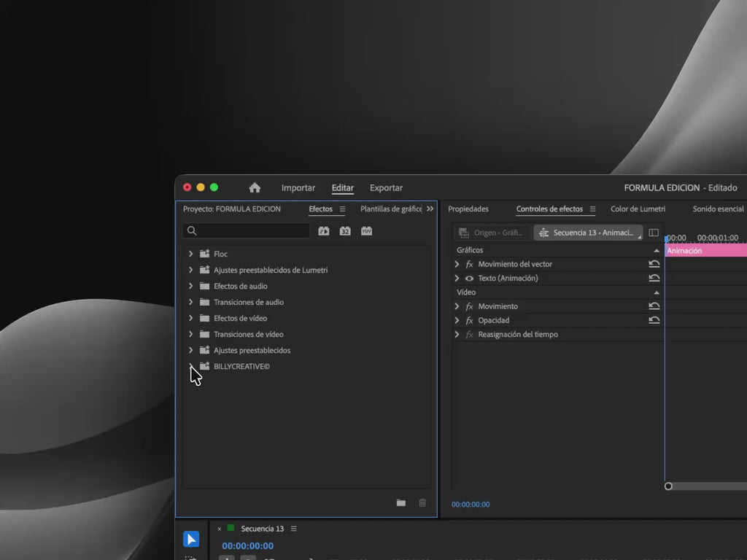Click the YUV effects filter icon

pos(366,231)
